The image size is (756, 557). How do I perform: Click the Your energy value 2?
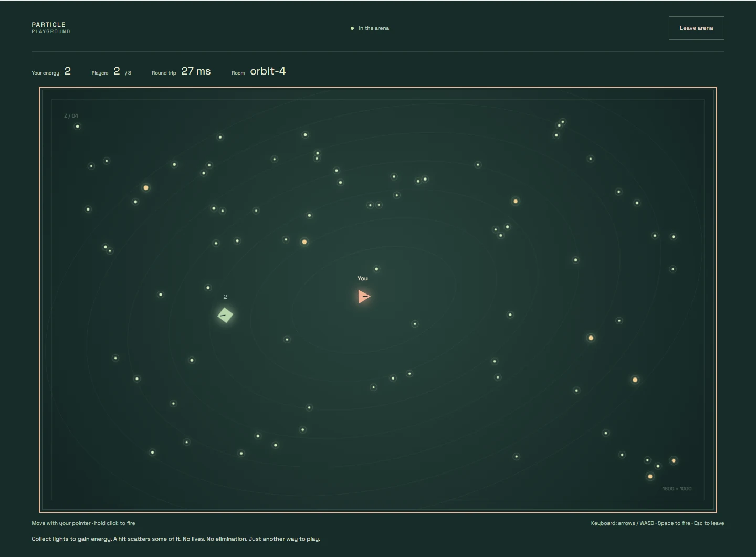[x=68, y=71]
